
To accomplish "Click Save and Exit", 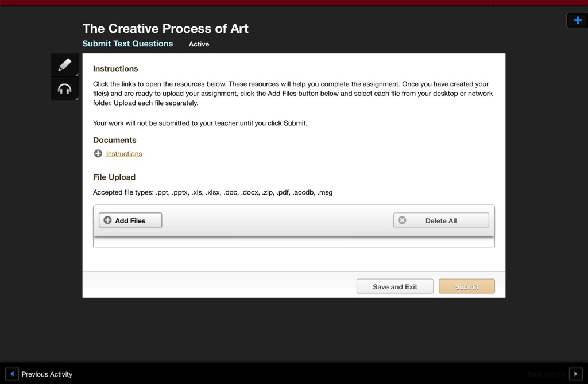I will coord(394,286).
